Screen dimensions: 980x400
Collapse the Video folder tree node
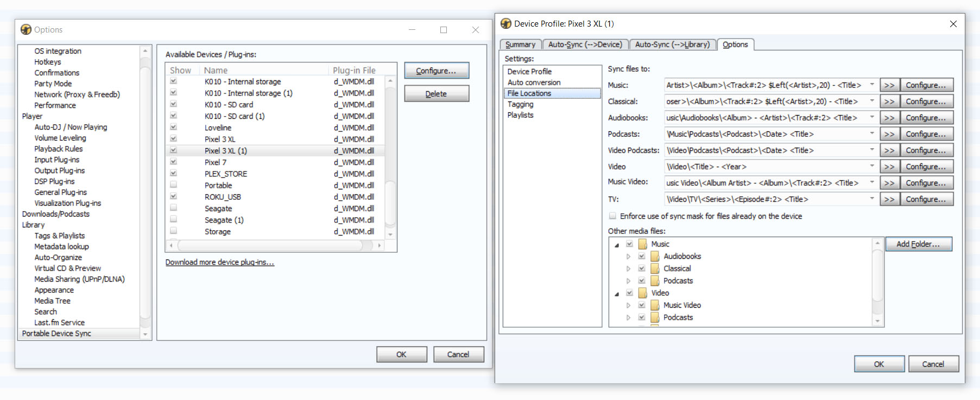click(617, 294)
